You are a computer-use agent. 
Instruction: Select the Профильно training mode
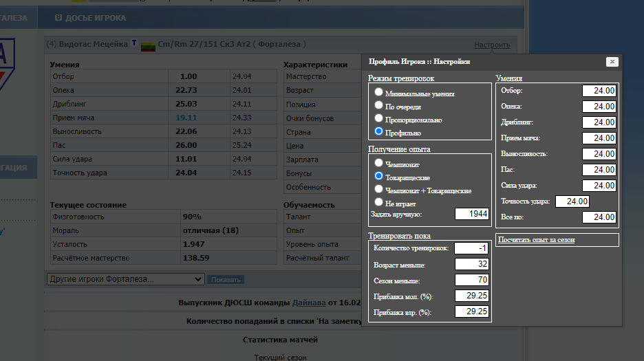[x=378, y=131]
